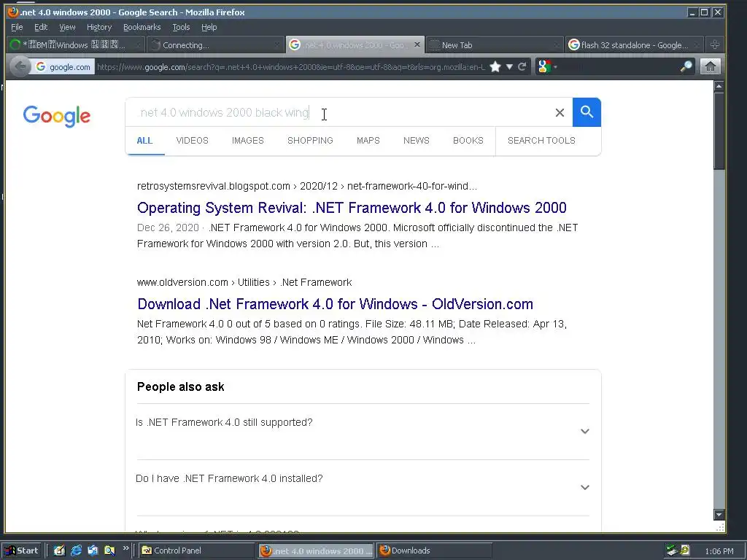
Task: Expand quick launch overflow chevron
Action: [125, 548]
